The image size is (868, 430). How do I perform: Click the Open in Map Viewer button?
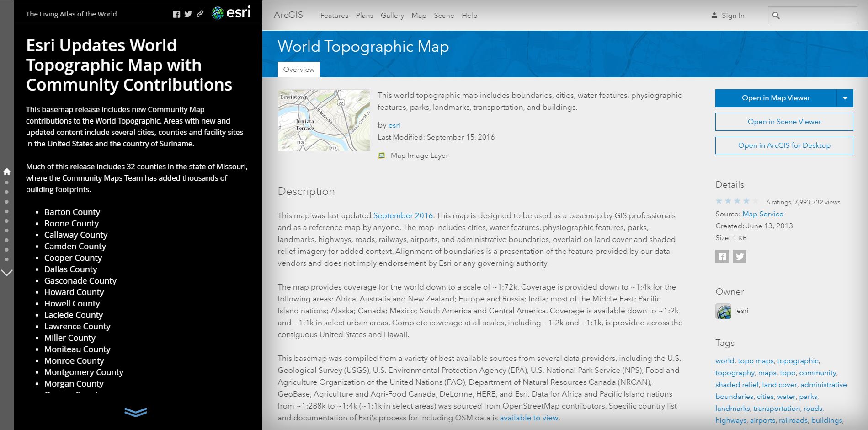click(776, 98)
